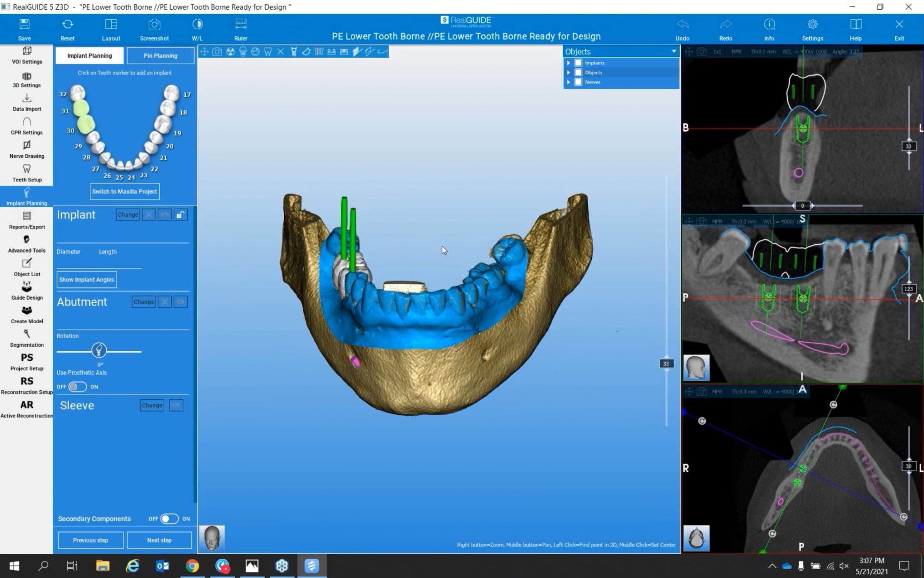Open Reports/Export in the sidebar
Screen dimensions: 924x578
27,221
